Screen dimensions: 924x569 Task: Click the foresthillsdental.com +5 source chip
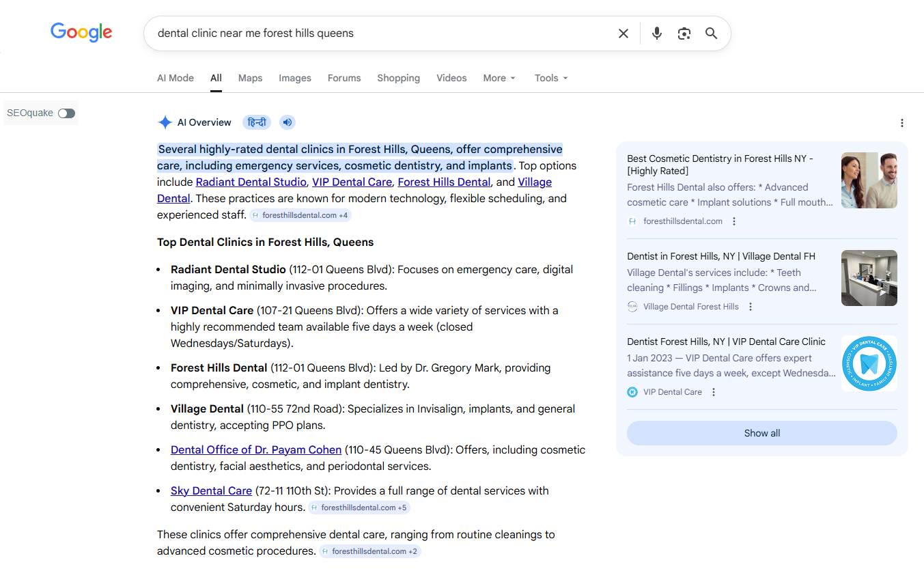click(359, 508)
